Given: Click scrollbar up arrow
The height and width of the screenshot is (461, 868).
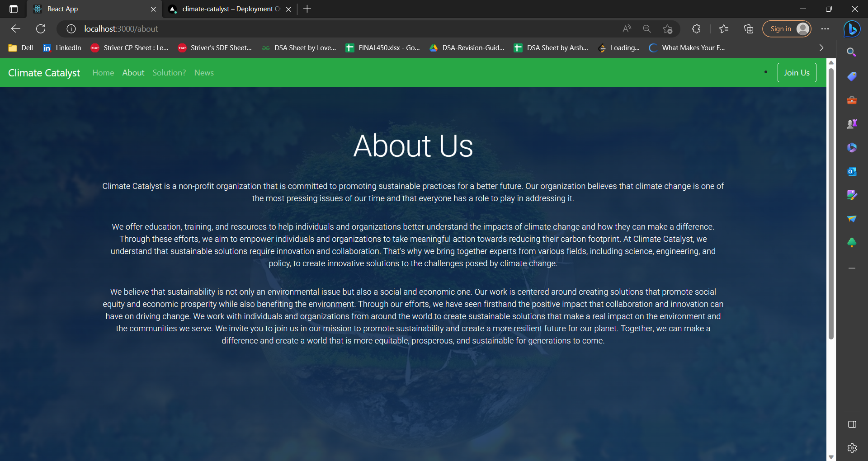Looking at the screenshot, I should point(831,62).
